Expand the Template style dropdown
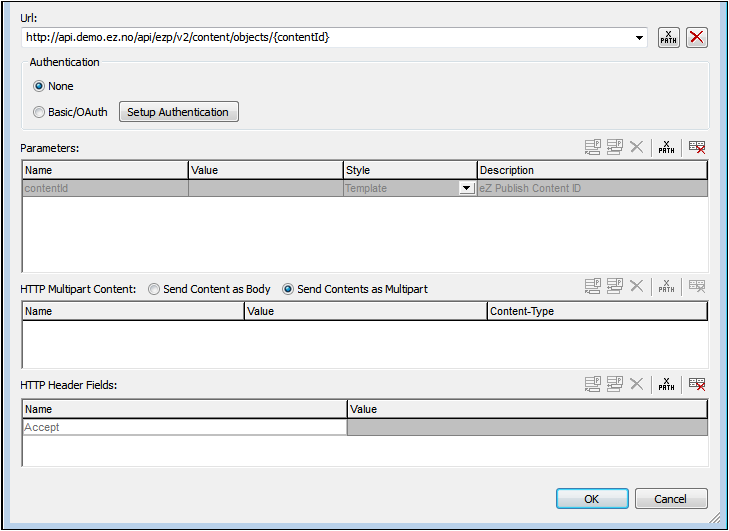The width and height of the screenshot is (729, 531). [466, 188]
